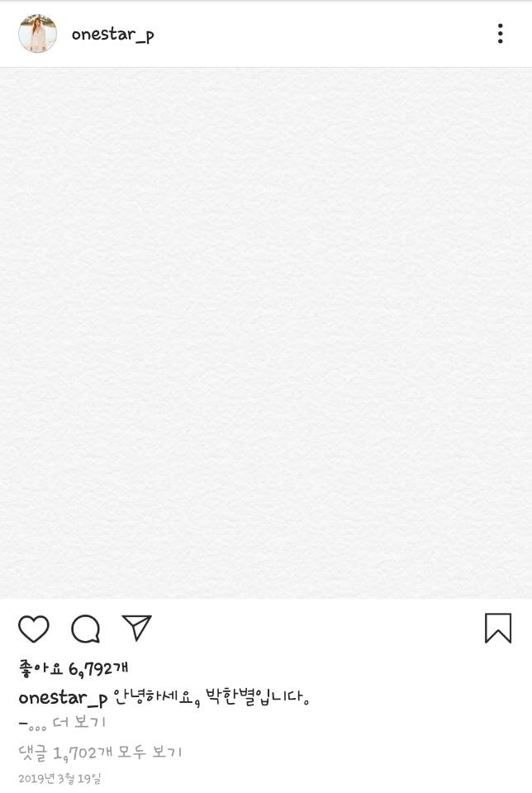Save the post with the bookmark icon
532x793 pixels.
[x=497, y=629]
